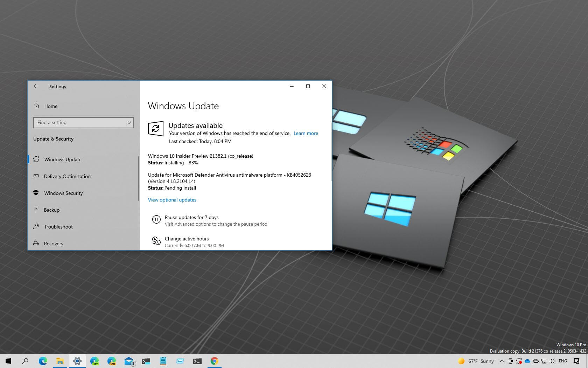The height and width of the screenshot is (368, 588).
Task: Open Edge Canary from the taskbar
Action: tap(111, 361)
